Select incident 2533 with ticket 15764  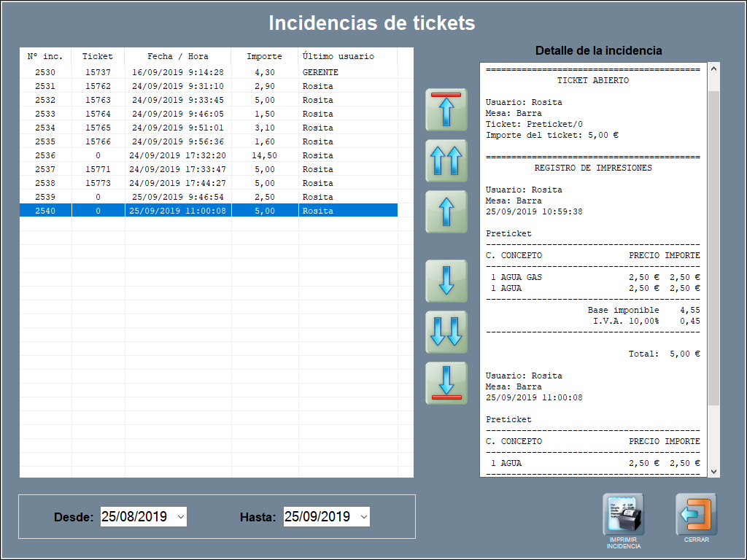(208, 114)
